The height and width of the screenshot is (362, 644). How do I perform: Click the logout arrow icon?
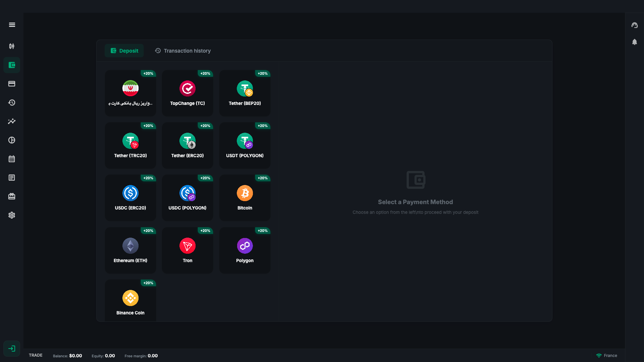(x=12, y=349)
